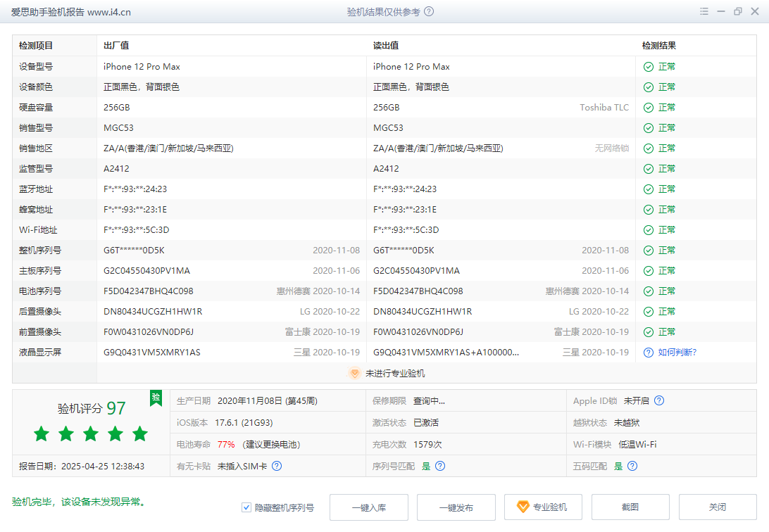Viewport: 769px width, 532px height.
Task: Open the 如何判断? link
Action: (677, 353)
